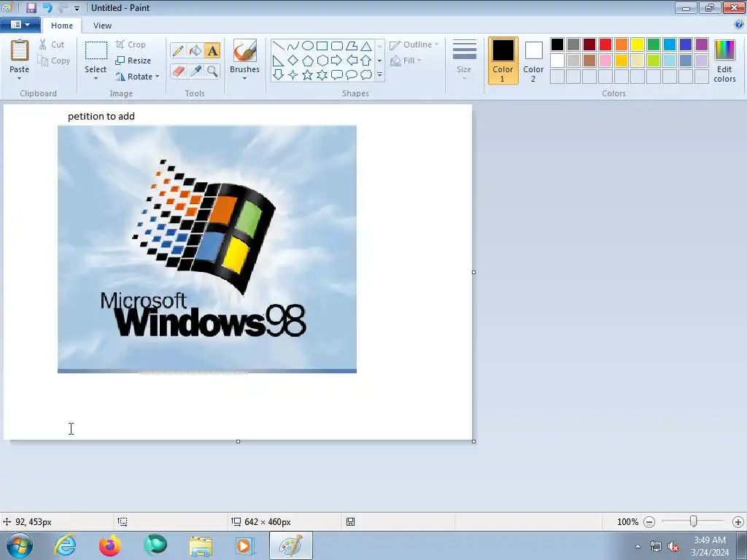Select the Eraser tool
This screenshot has height=560, width=747.
178,71
